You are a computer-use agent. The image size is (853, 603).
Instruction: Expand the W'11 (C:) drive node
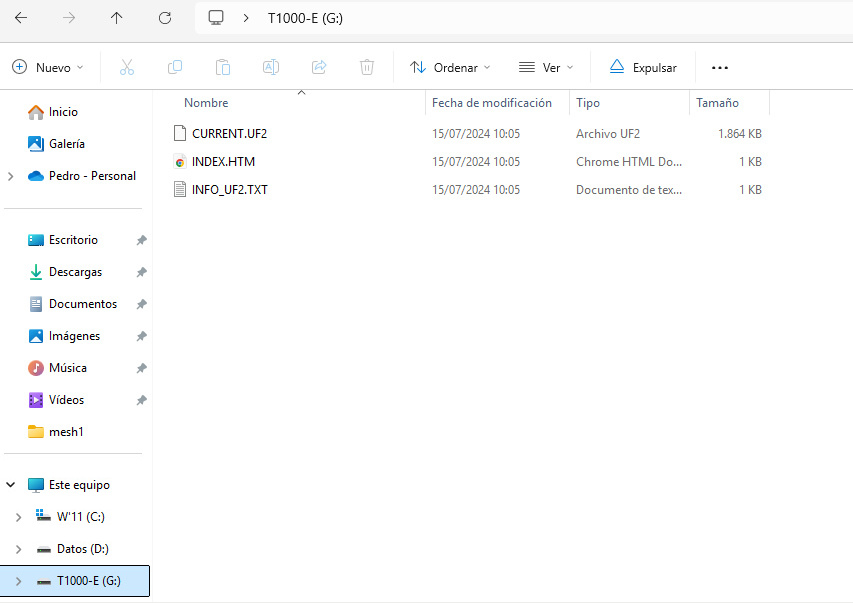tap(18, 517)
